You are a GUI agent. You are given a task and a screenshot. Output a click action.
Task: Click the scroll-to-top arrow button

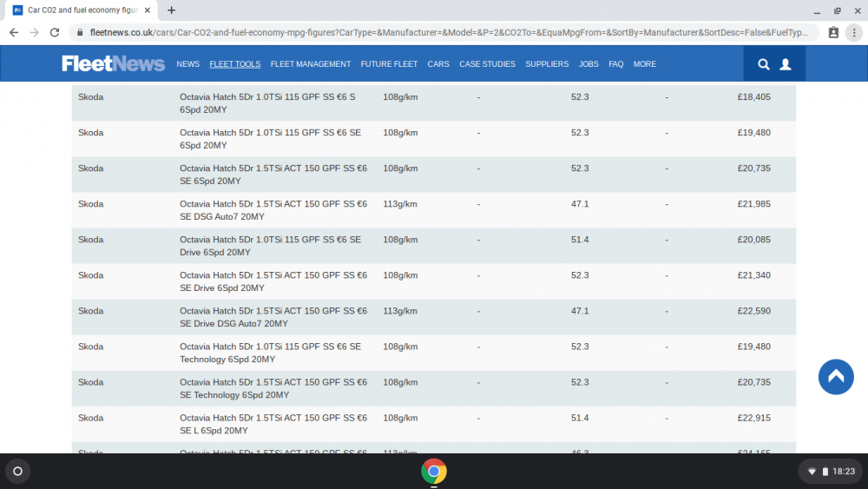pyautogui.click(x=836, y=377)
